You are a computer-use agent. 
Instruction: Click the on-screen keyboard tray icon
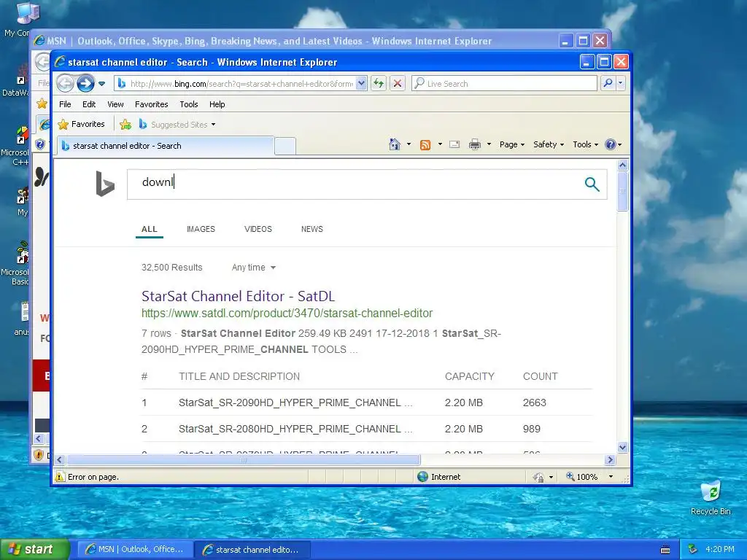[665, 550]
